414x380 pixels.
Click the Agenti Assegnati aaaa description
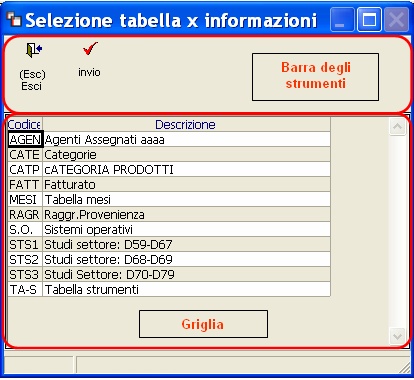point(104,140)
